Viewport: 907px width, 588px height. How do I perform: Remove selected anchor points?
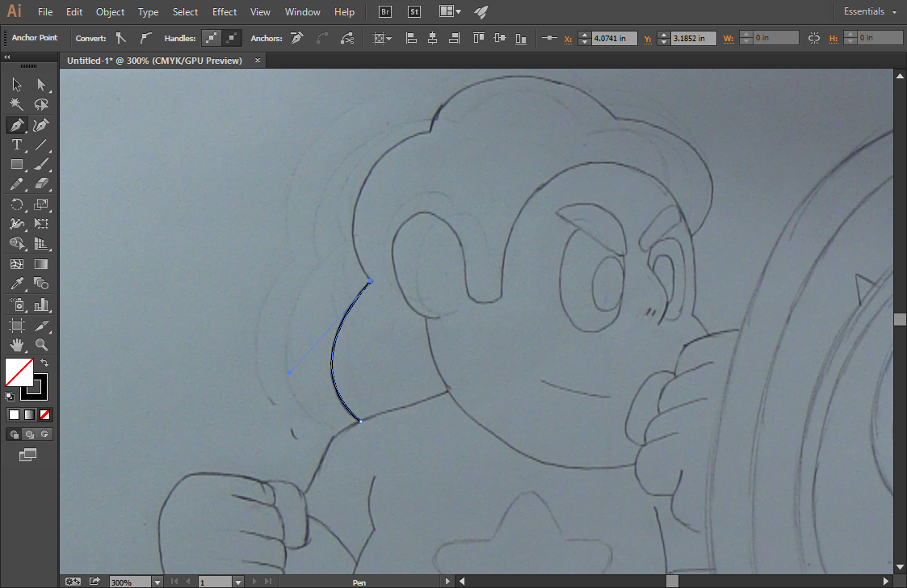(297, 38)
